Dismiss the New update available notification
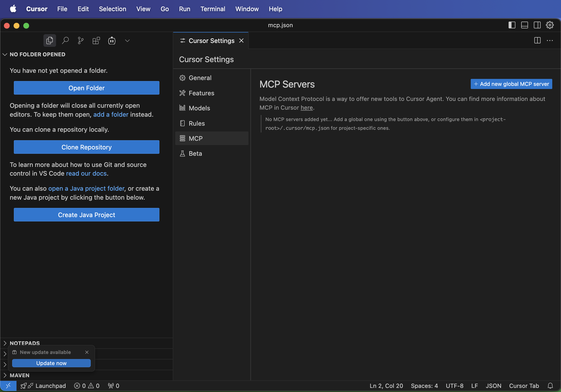The image size is (561, 392). pyautogui.click(x=87, y=352)
